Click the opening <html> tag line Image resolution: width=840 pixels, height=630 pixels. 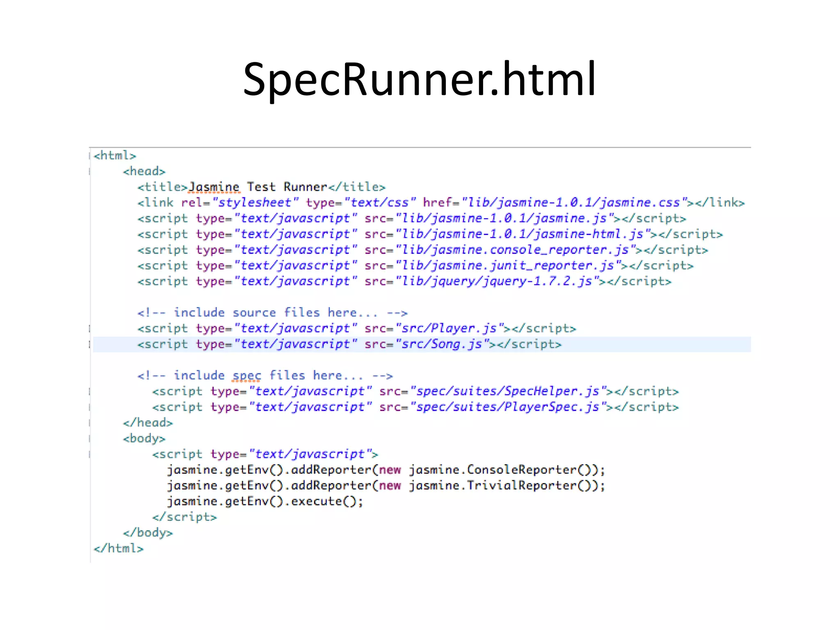click(115, 156)
